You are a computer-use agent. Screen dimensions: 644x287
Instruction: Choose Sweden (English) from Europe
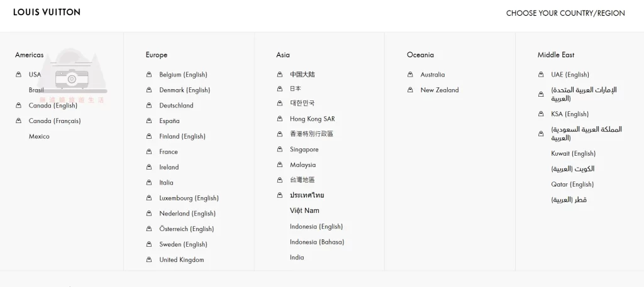click(x=183, y=244)
